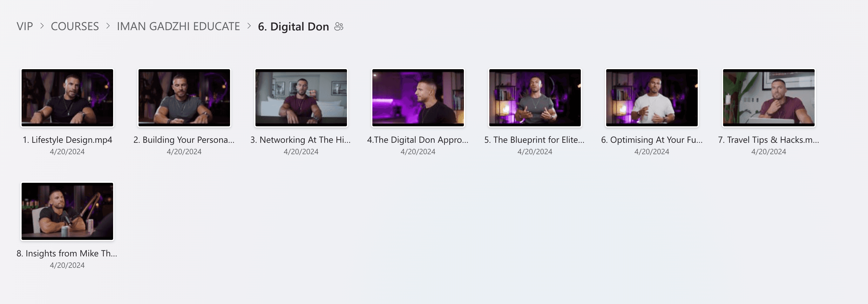The image size is (868, 304).
Task: Click the 4/20/2024 date under 4.The Digital Don Appro
Action: 418,151
